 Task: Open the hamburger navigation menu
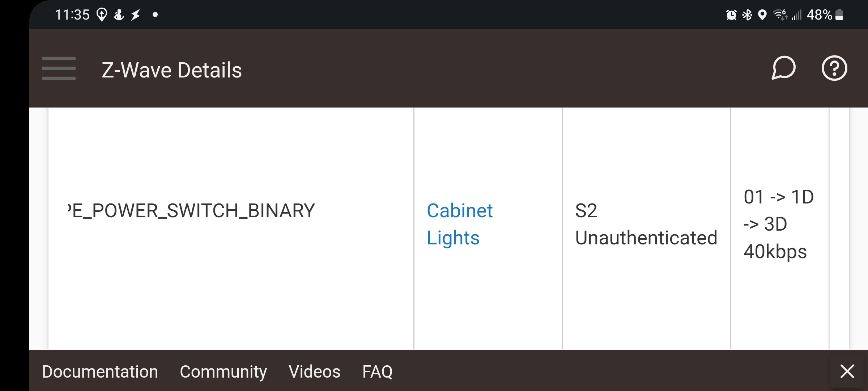(59, 68)
